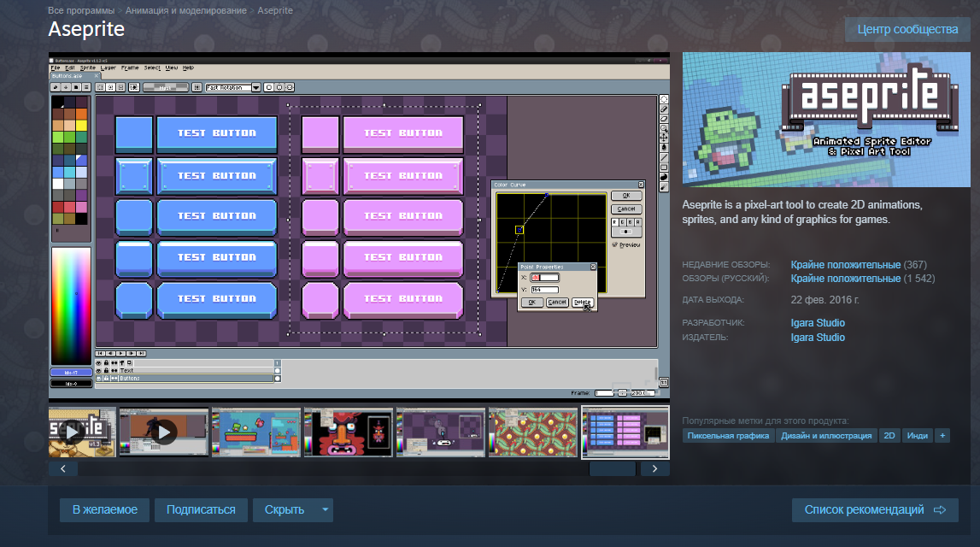
Task: Click the lock icon on Buttons layer
Action: [x=106, y=379]
